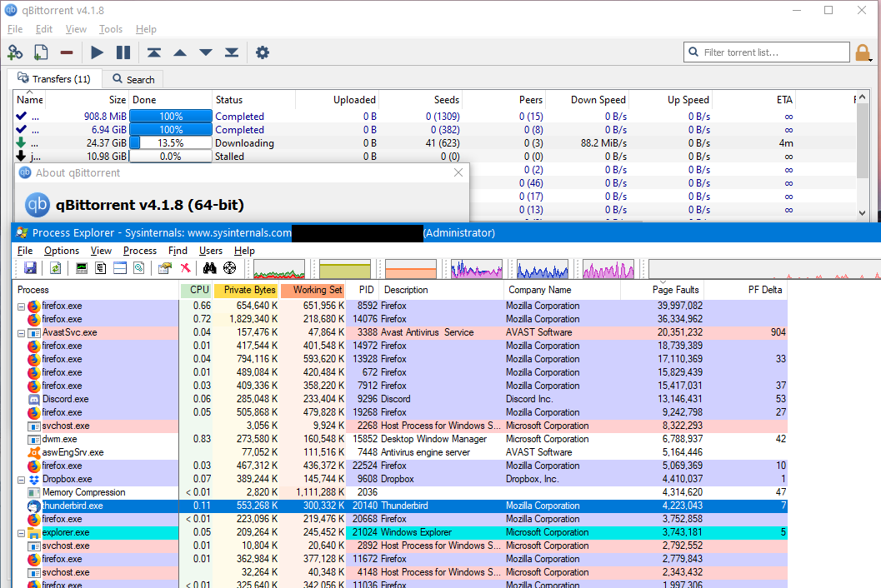Select the thunderbird.exe process row

coord(399,506)
